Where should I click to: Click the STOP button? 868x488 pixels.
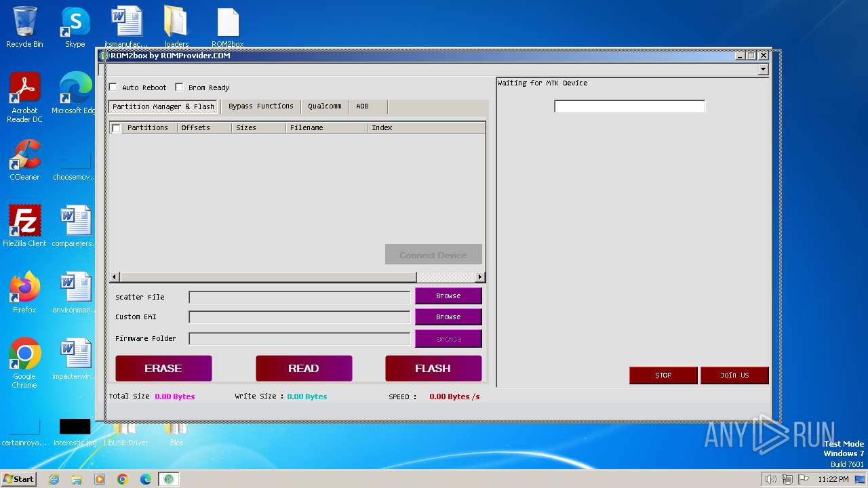click(663, 375)
